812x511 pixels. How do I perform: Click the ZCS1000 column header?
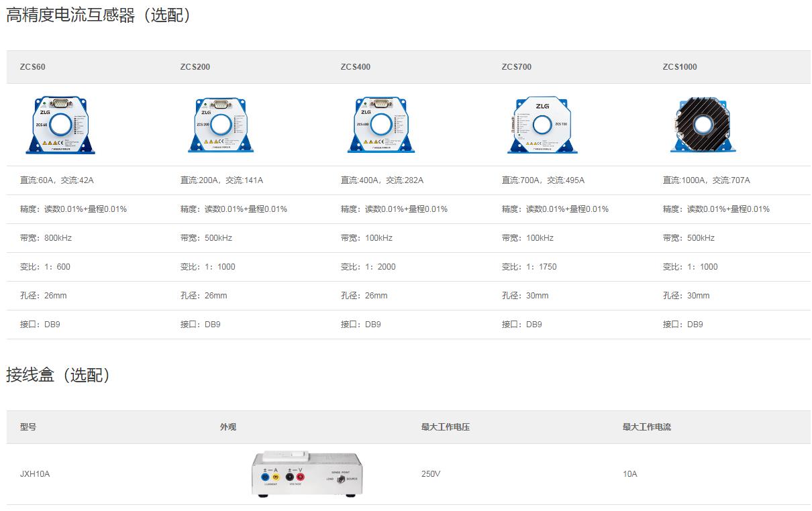click(680, 67)
